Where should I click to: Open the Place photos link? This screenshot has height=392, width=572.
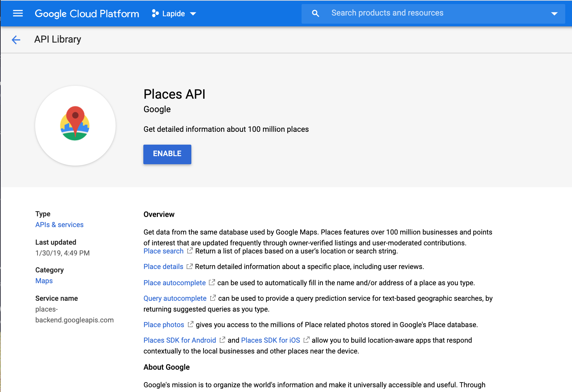164,325
